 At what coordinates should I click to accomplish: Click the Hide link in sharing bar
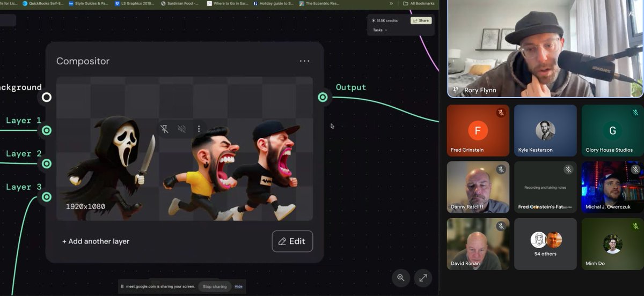click(238, 286)
